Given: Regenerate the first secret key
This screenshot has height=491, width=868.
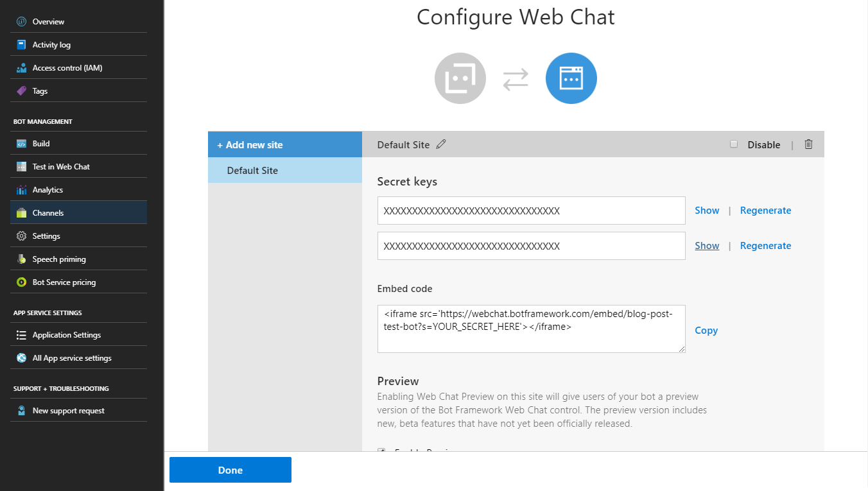Looking at the screenshot, I should (x=765, y=211).
